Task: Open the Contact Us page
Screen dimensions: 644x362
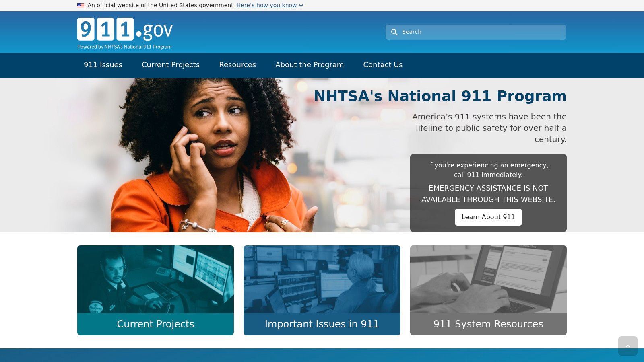Action: (x=383, y=65)
